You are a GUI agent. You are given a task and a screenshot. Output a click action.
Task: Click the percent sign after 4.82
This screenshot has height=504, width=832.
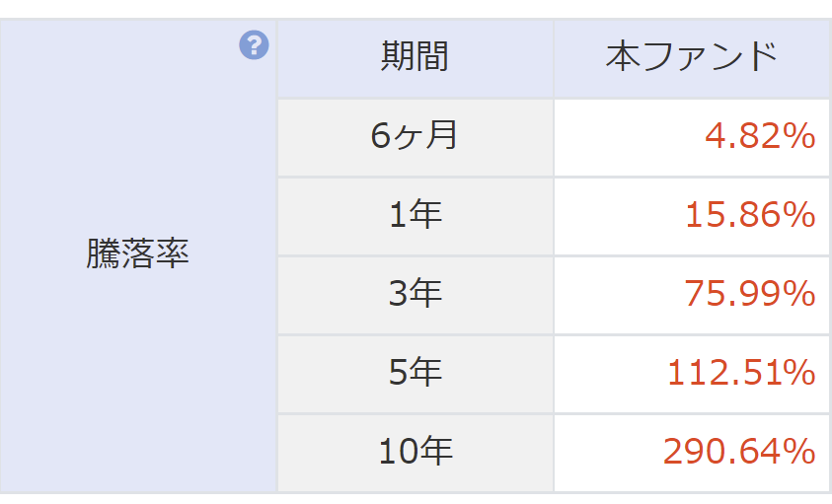pyautogui.click(x=797, y=136)
